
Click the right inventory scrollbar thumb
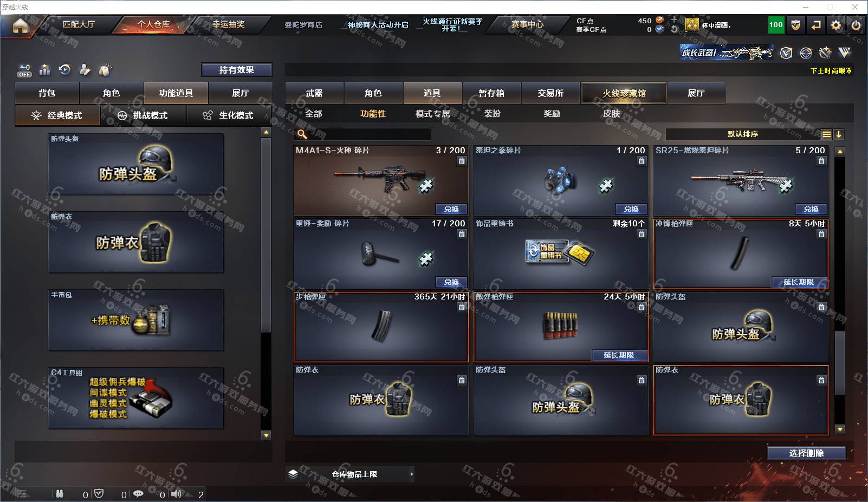(x=839, y=363)
